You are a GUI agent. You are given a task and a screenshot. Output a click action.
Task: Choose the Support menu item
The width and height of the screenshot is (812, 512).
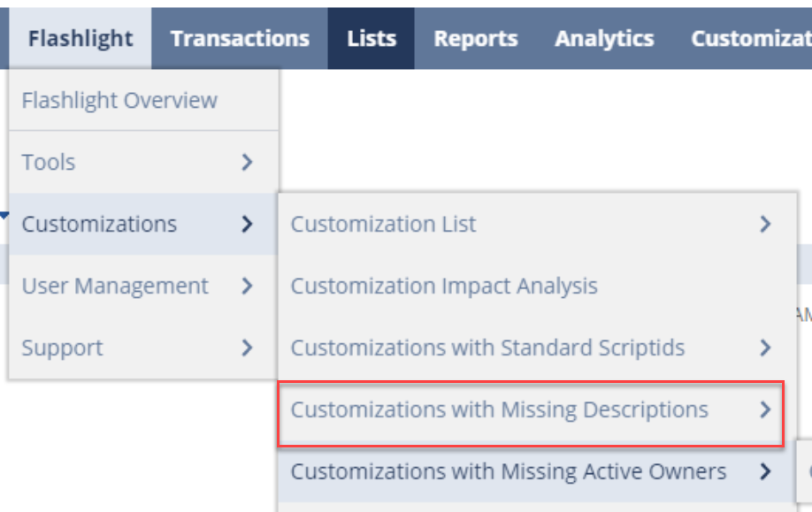pyautogui.click(x=62, y=348)
